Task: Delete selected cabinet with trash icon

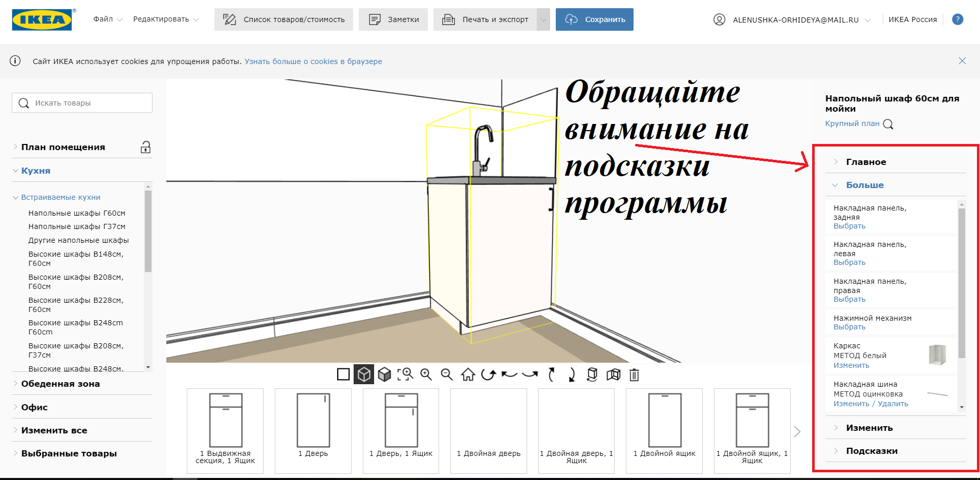Action: 634,374
